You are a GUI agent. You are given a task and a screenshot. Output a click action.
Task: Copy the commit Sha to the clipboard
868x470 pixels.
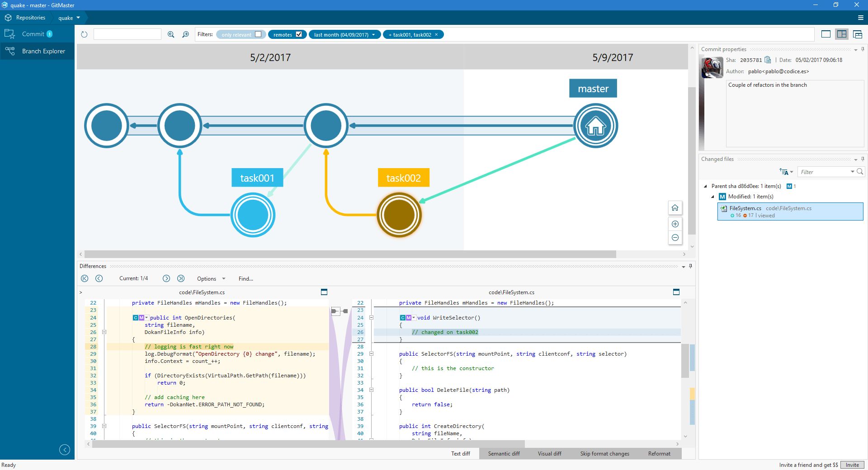point(768,60)
